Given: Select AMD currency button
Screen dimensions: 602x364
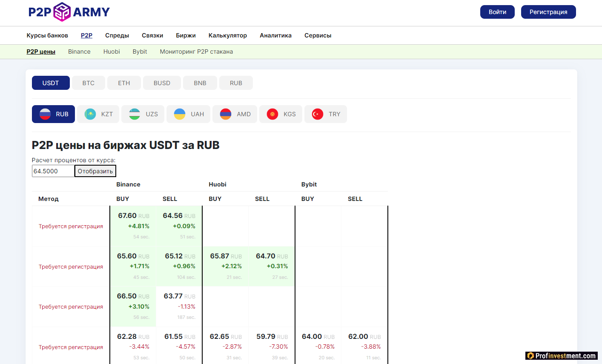Looking at the screenshot, I should point(235,114).
